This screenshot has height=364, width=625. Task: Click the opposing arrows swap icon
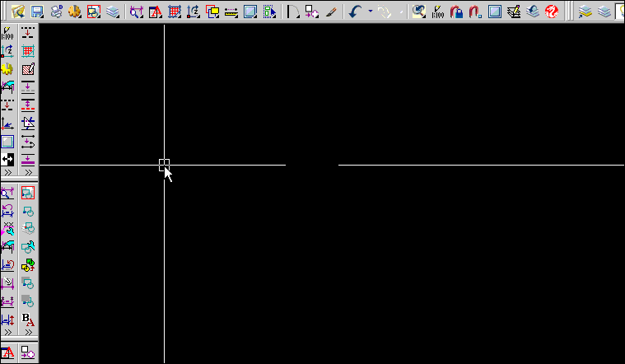point(28,142)
